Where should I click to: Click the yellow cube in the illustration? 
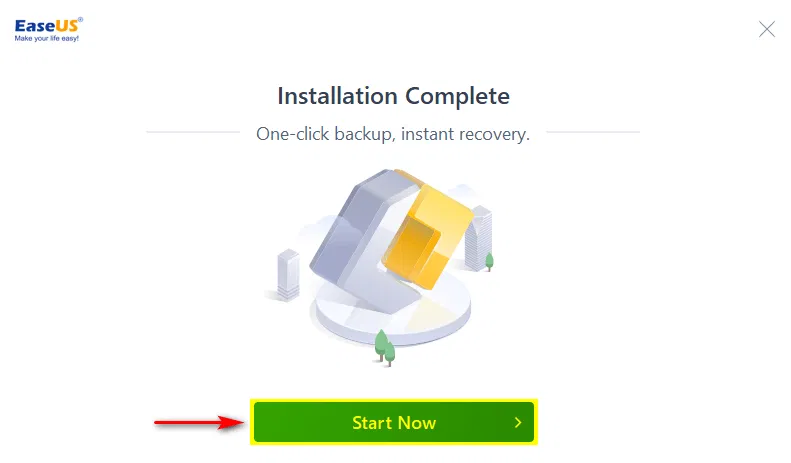(428, 237)
